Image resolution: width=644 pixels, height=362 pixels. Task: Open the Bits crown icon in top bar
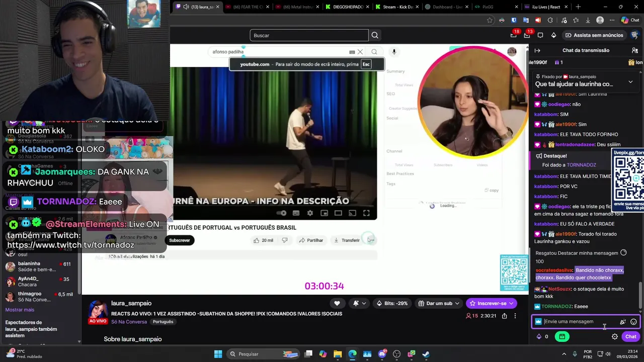point(553,35)
